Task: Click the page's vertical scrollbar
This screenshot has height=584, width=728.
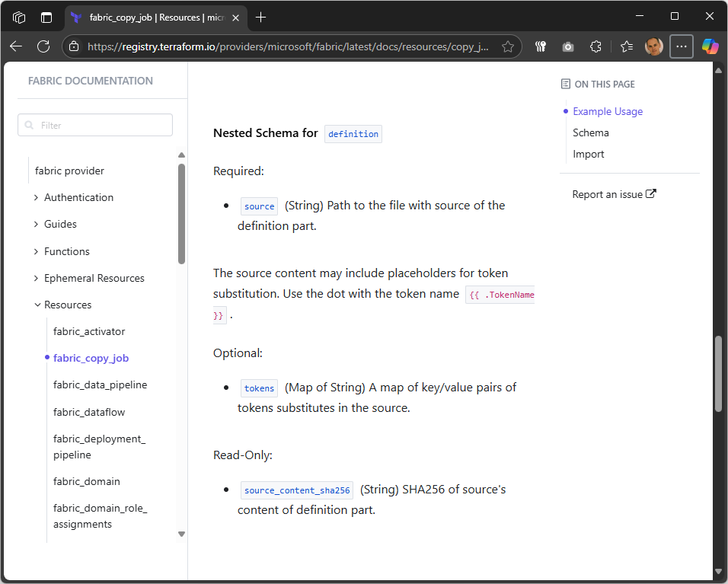Action: click(x=718, y=373)
